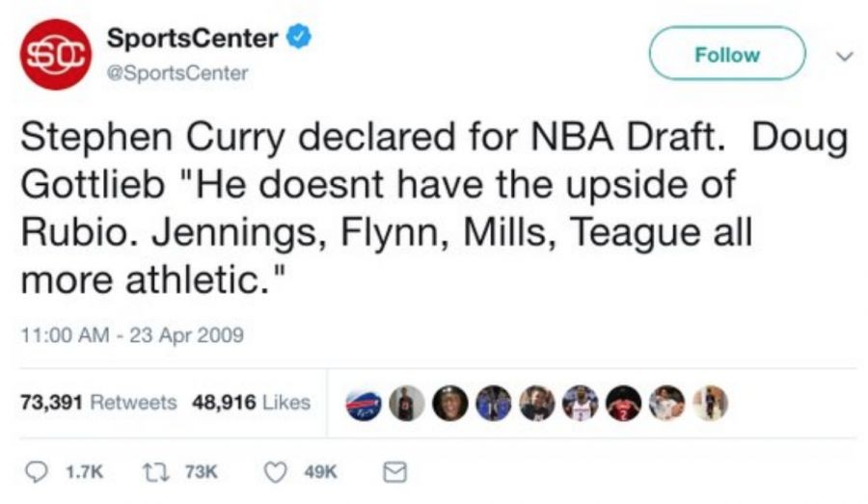868x504 pixels.
Task: View the 73,391 Retweets list
Action: tap(98, 402)
